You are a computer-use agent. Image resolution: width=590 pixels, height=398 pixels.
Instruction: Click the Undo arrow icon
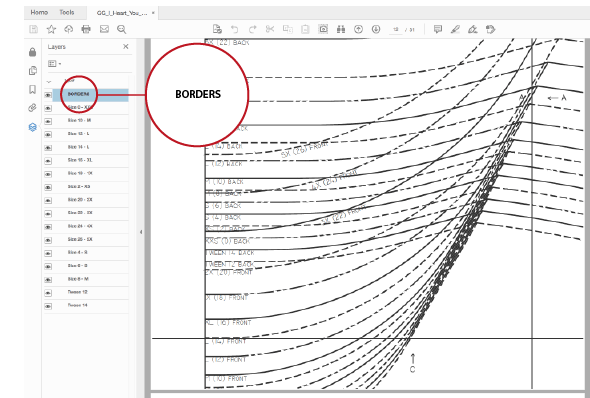point(234,29)
